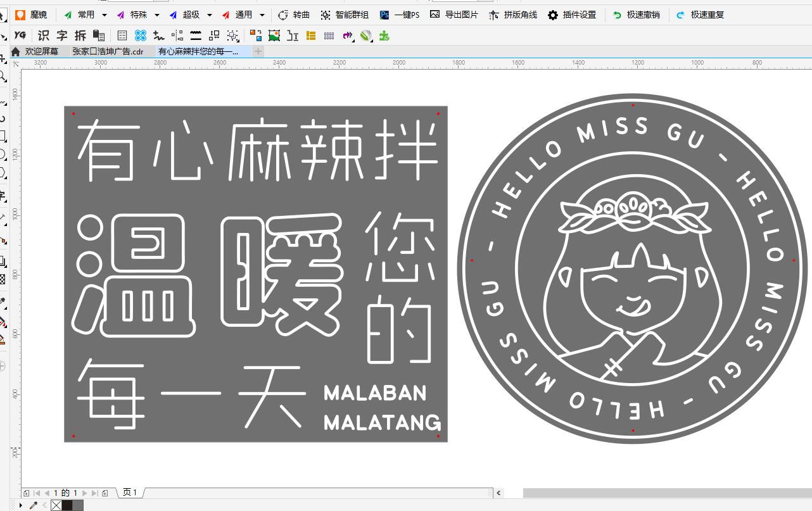The image size is (812, 511).
Task: Open the 通用 tools group
Action: pyautogui.click(x=237, y=15)
